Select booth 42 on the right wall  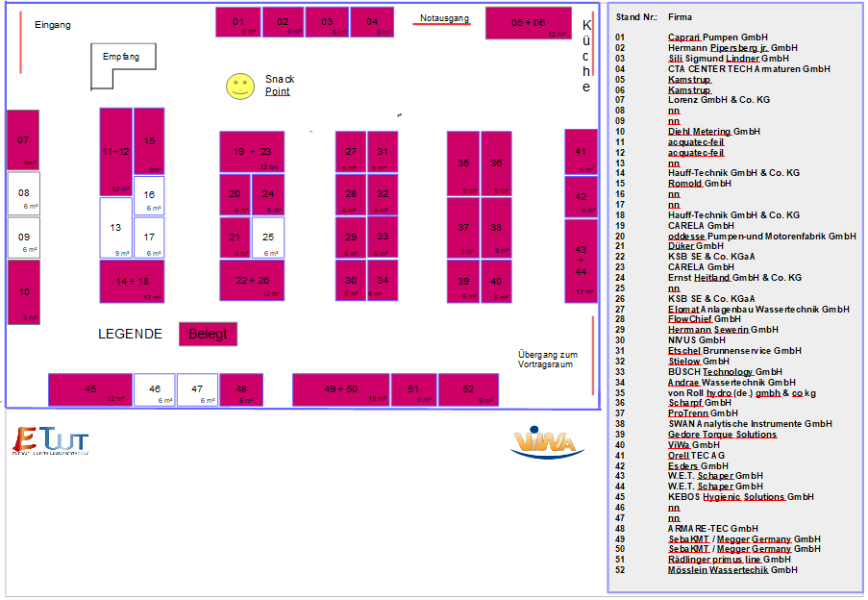(581, 197)
